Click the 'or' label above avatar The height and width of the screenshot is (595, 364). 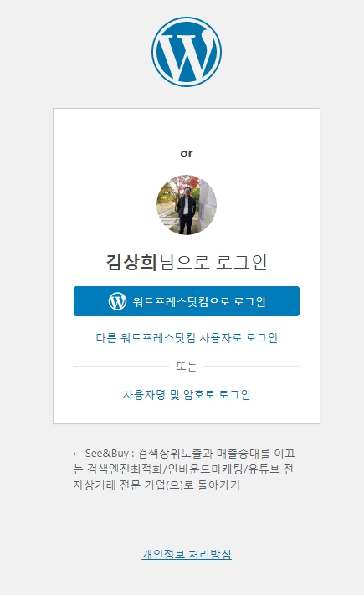187,154
